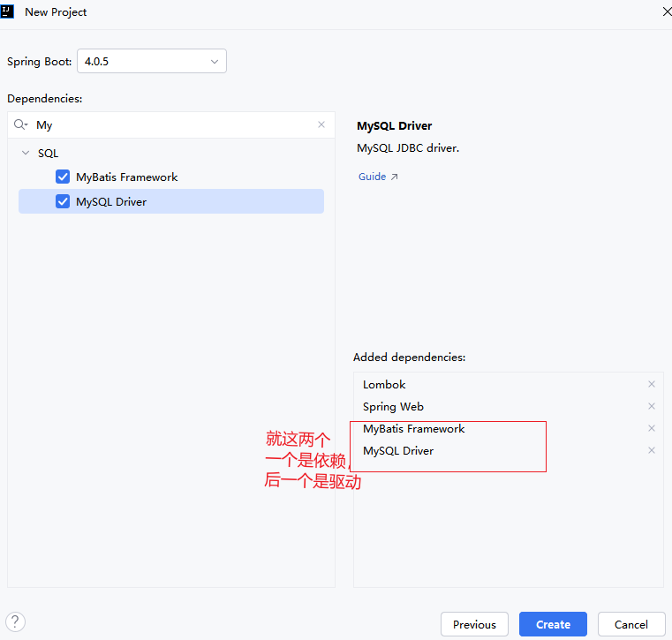Click the Create button

point(553,624)
